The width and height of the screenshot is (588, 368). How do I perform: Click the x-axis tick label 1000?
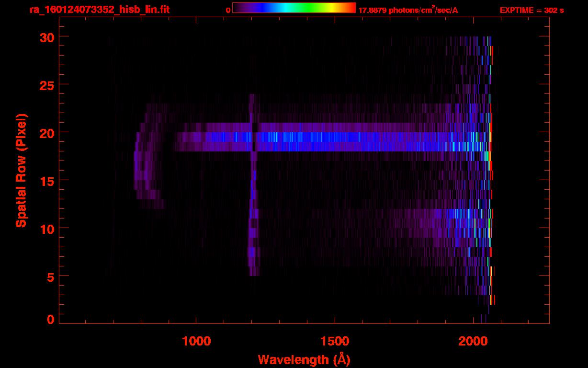click(196, 341)
